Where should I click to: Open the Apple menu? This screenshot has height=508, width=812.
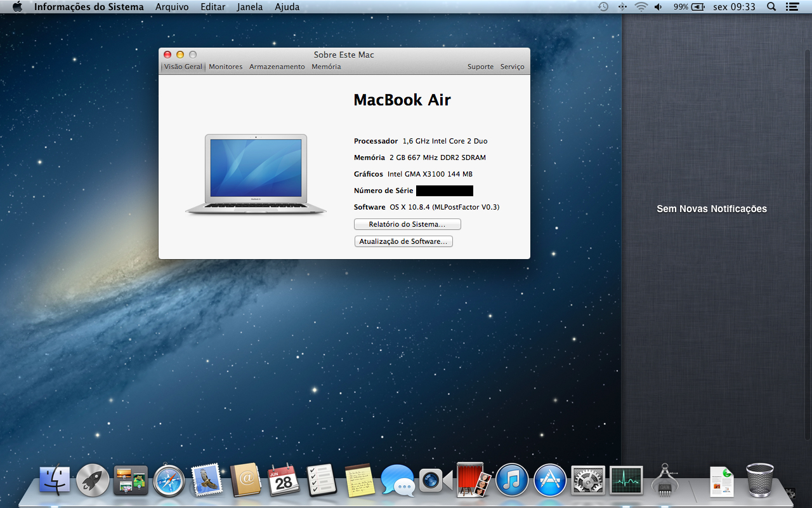pyautogui.click(x=17, y=7)
